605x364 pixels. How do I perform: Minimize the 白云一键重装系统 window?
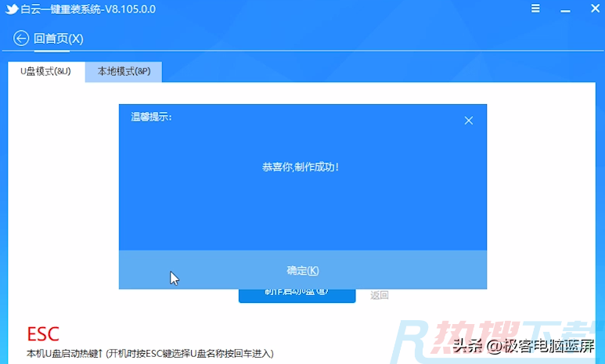[565, 11]
